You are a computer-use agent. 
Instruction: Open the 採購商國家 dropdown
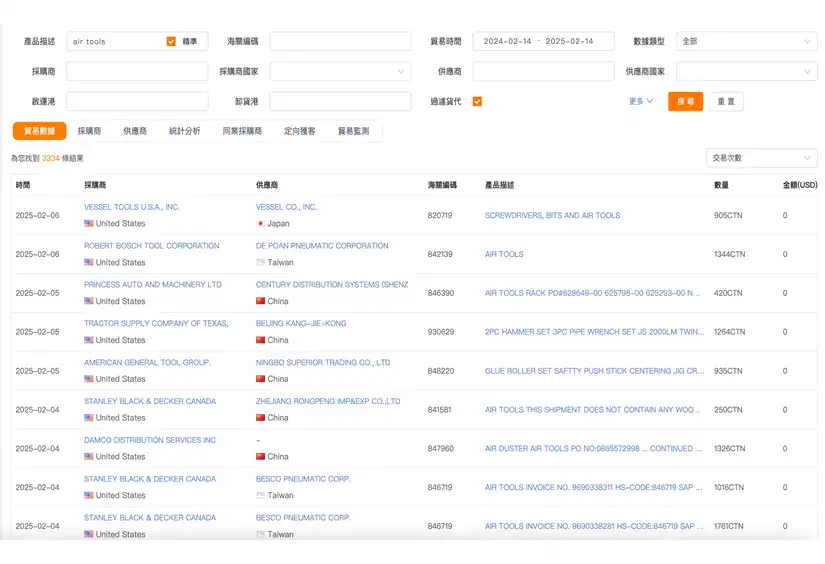coord(340,72)
